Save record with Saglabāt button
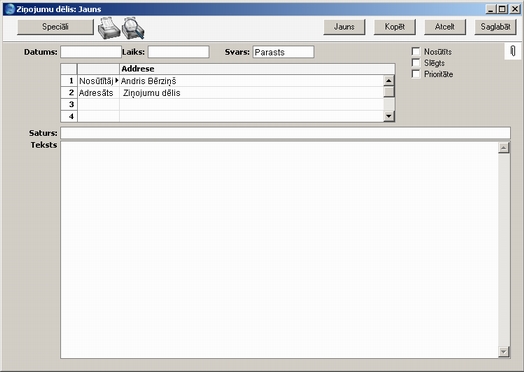524x372 pixels. [495, 27]
